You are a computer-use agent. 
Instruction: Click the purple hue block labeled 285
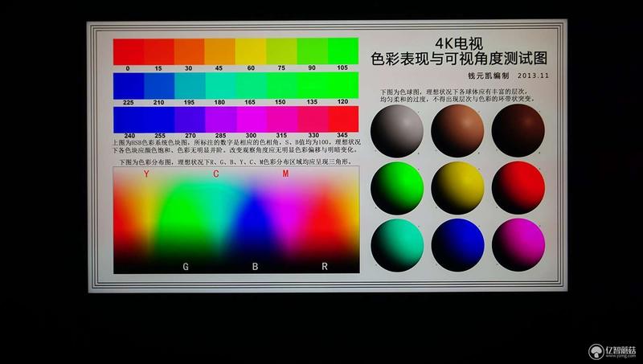[x=220, y=120]
